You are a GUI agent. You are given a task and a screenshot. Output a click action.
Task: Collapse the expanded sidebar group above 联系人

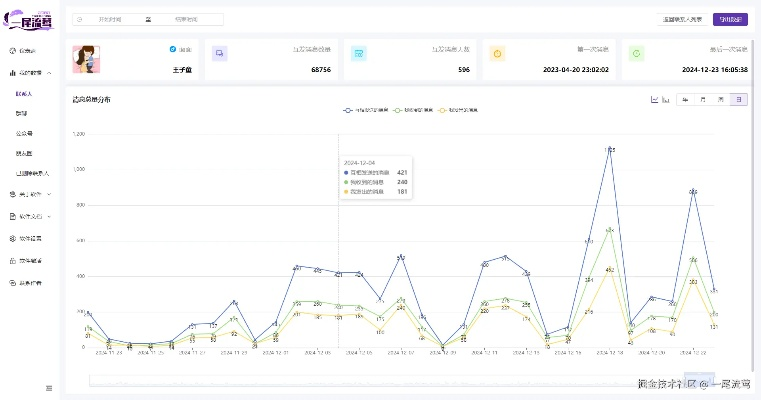point(32,73)
